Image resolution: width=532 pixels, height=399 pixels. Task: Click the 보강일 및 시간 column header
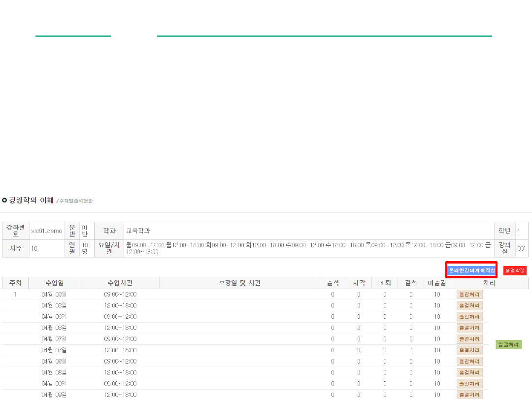tap(240, 283)
